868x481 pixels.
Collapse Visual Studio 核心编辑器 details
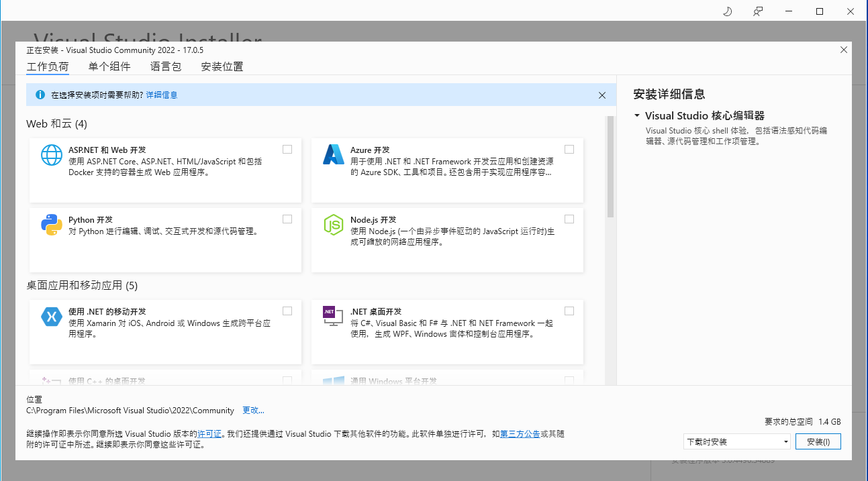coord(636,115)
